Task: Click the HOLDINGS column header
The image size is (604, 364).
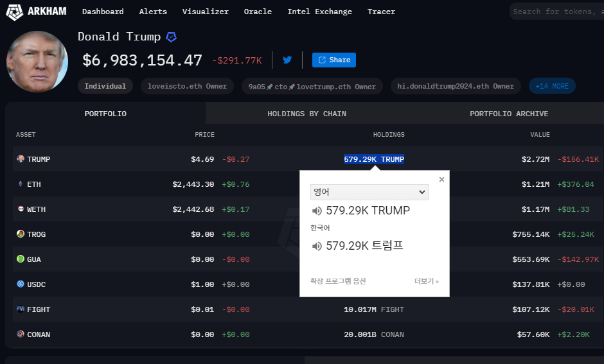Action: pyautogui.click(x=389, y=135)
